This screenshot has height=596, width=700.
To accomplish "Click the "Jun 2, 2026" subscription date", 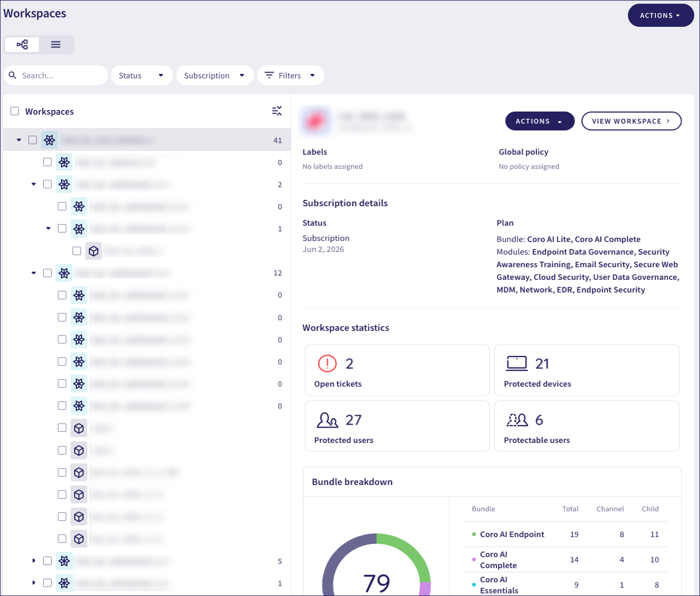I will coord(323,249).
